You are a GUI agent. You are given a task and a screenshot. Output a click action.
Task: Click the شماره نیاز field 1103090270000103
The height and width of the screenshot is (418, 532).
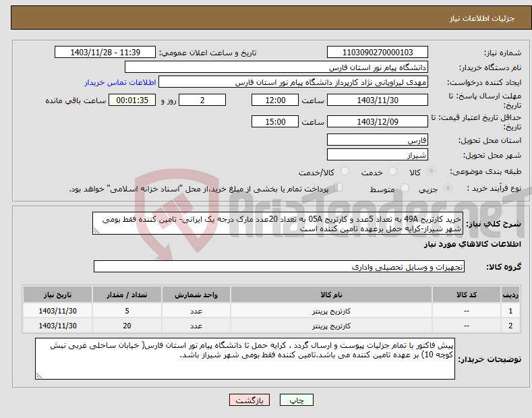tap(378, 53)
